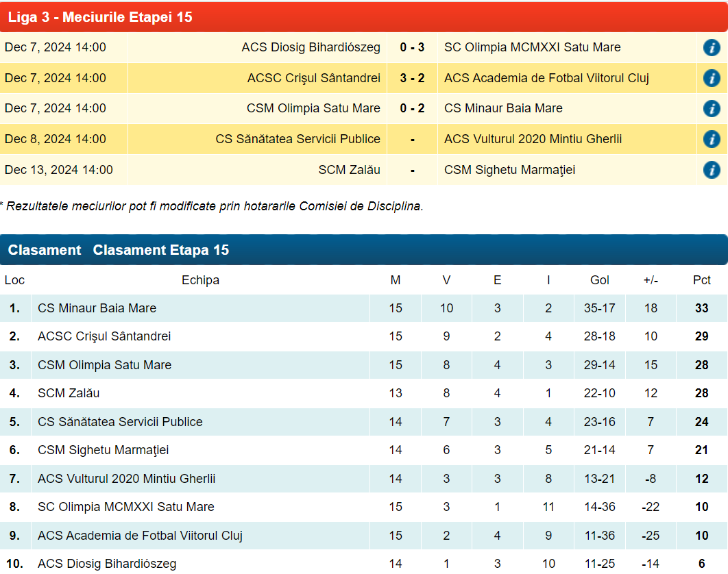Screen dimensions: 728x574
Task: Click CS Minaur Baia Mare in standings
Action: (x=97, y=308)
